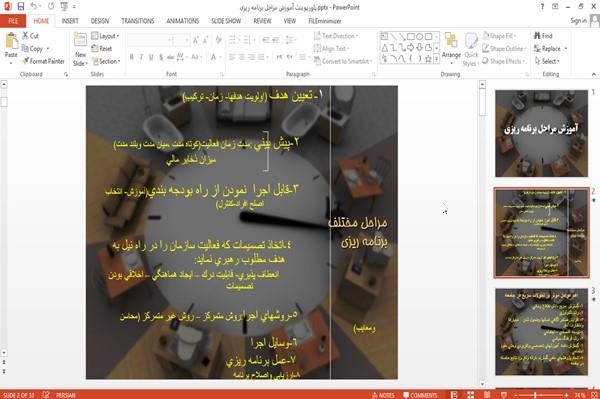
Task: Click the Save icon in quick access toolbar
Action: pyautogui.click(x=21, y=7)
